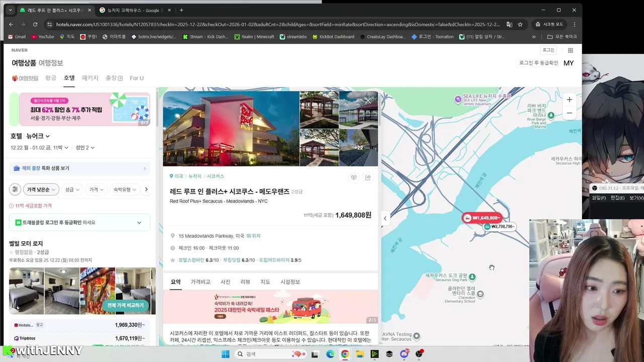The height and width of the screenshot is (362, 644).
Task: Open the main Red Roof hotel photo
Action: [231, 128]
